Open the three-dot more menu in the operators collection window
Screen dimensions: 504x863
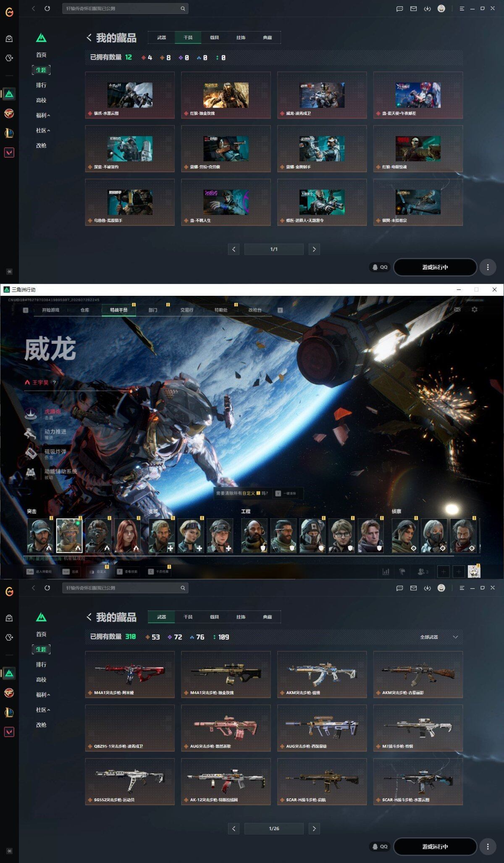[488, 267]
